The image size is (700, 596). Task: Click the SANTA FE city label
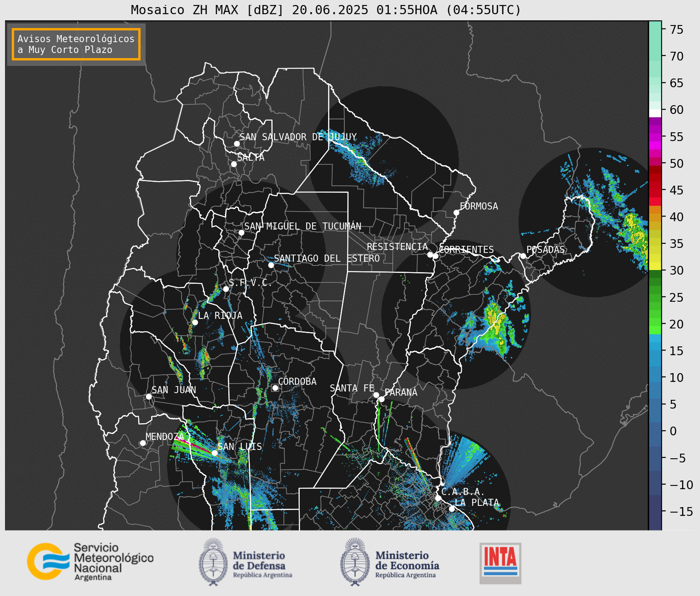(x=352, y=388)
